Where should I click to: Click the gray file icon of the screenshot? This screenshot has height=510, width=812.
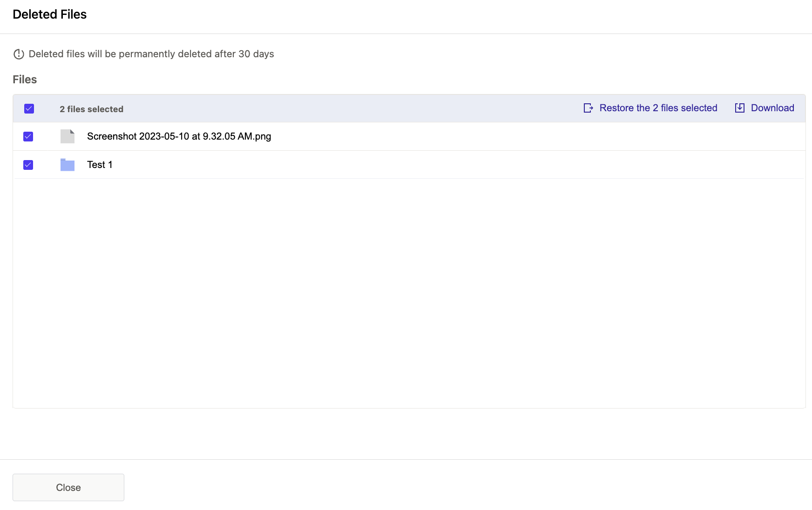68,136
